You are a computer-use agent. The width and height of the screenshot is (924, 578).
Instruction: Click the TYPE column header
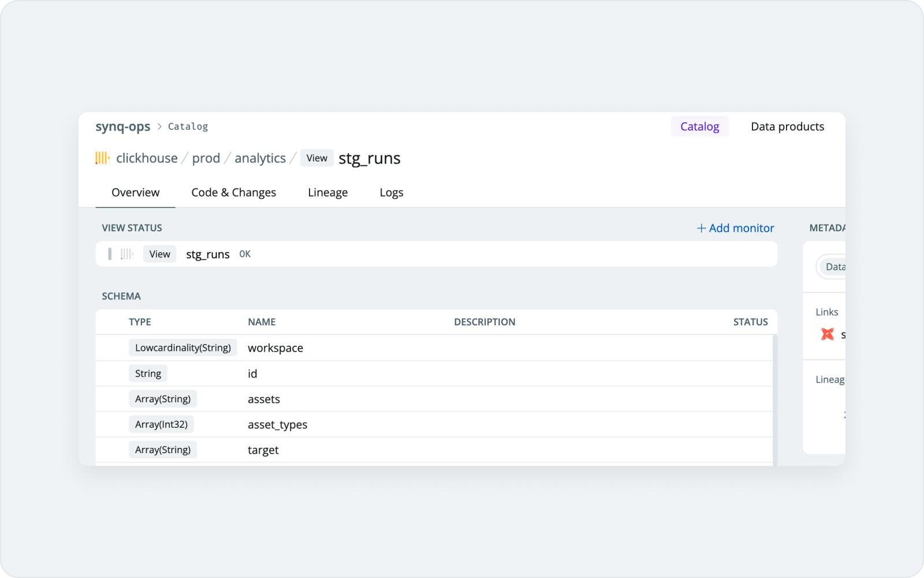(x=140, y=322)
